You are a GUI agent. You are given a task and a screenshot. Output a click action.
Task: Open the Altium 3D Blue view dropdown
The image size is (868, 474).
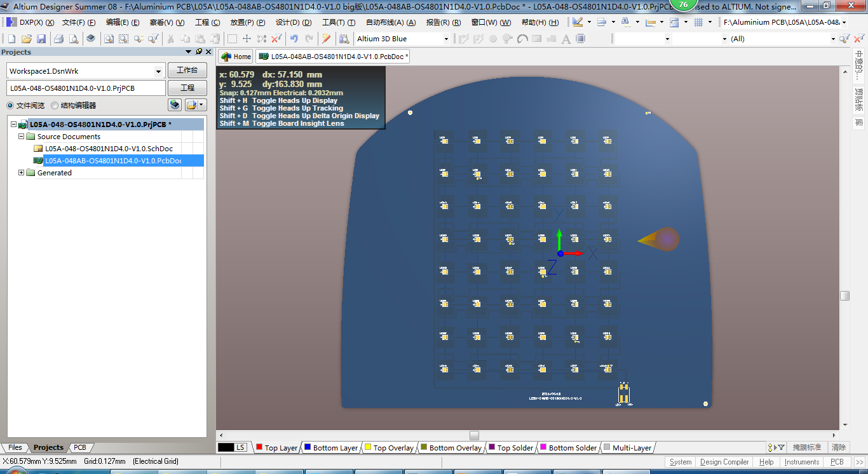(x=445, y=39)
